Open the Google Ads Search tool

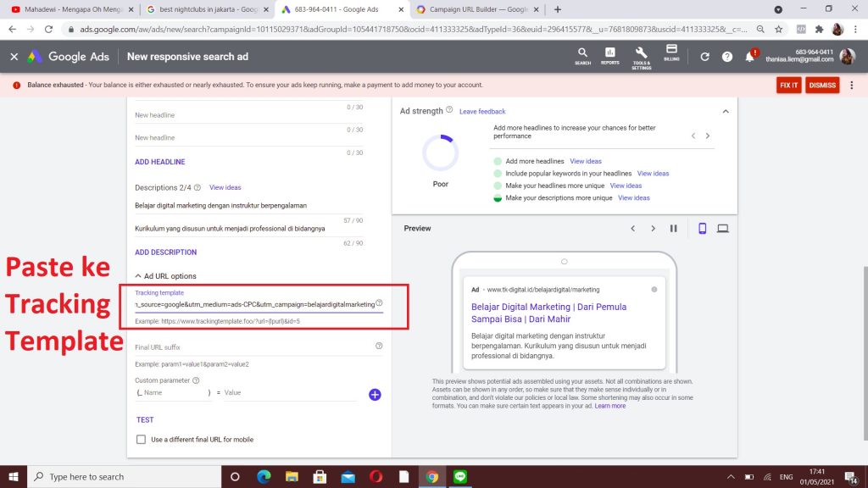click(x=582, y=54)
